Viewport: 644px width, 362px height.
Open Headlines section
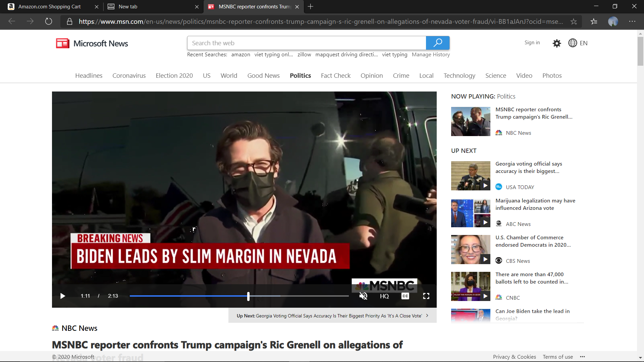tap(89, 75)
